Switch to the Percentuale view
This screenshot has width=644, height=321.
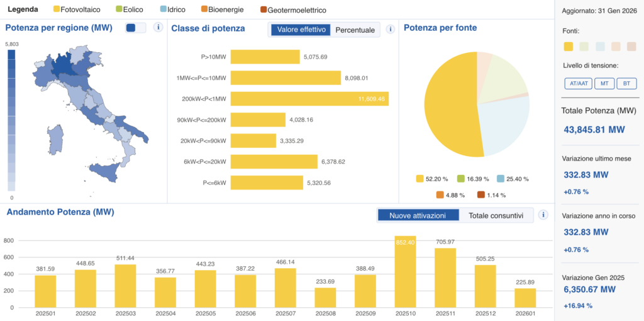355,30
